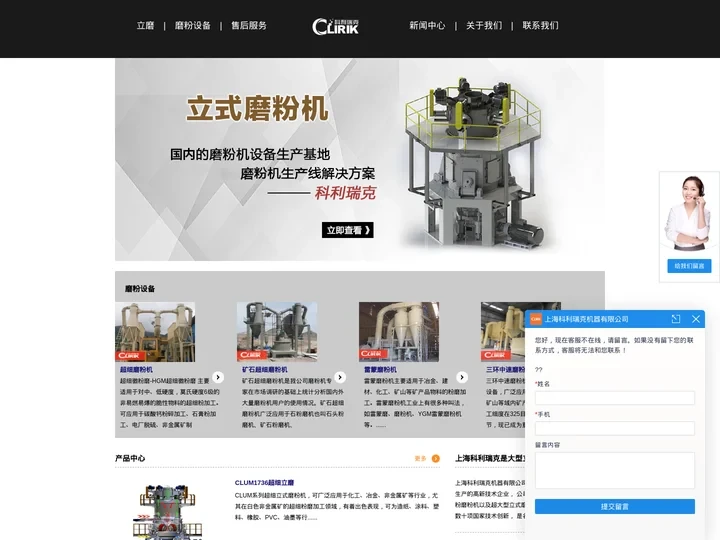Click the CLIRIK logo in header
Screen dimensions: 720x540
pyautogui.click(x=336, y=26)
